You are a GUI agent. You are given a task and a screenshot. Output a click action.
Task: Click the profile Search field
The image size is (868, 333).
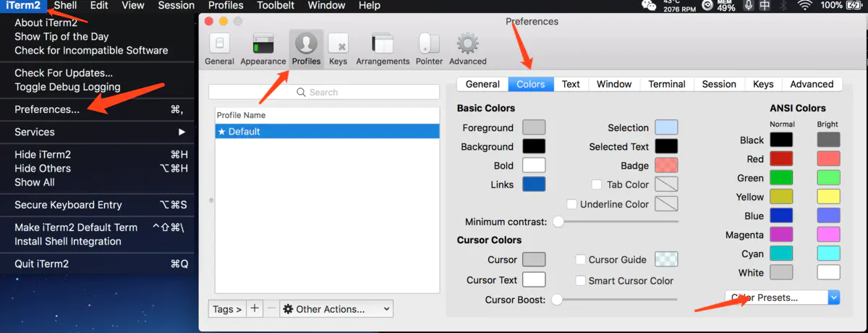(323, 92)
